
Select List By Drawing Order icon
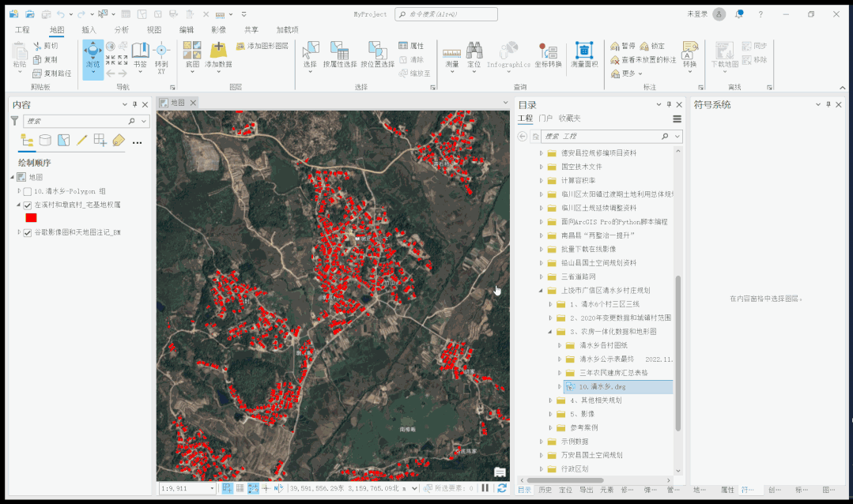click(x=27, y=141)
